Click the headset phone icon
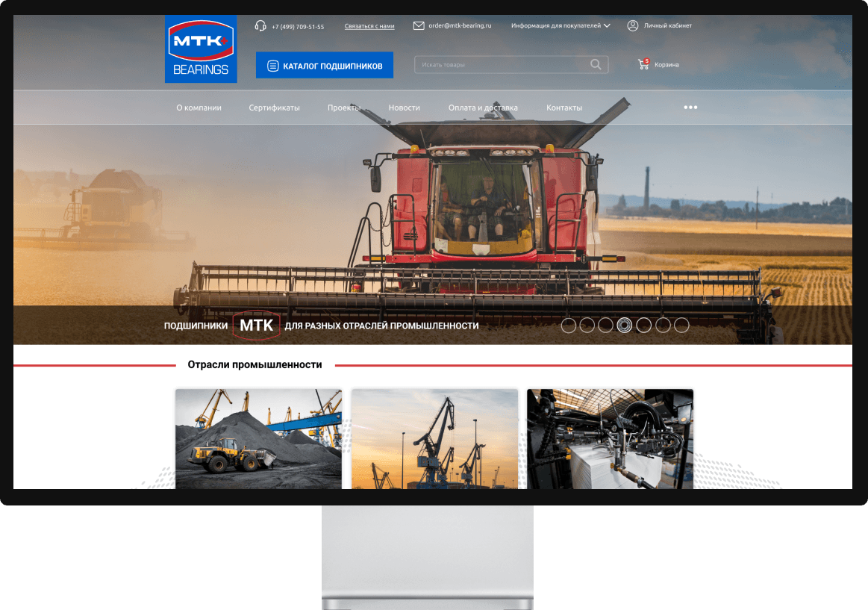 pyautogui.click(x=260, y=26)
